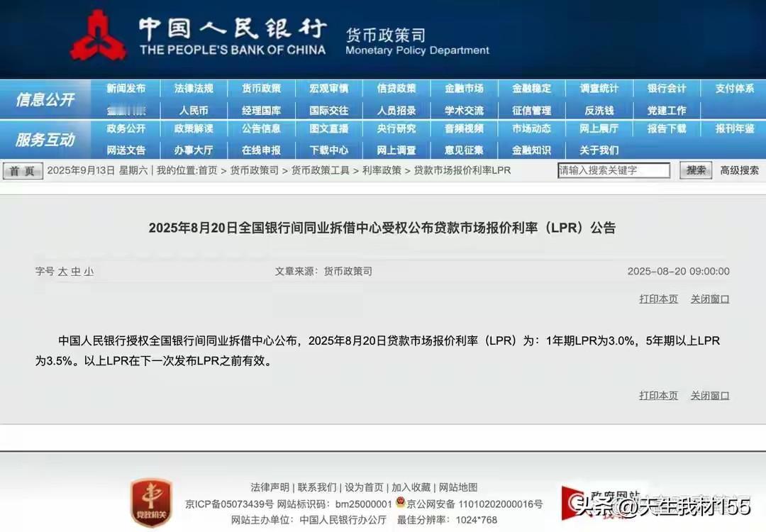Click the upper 打印本页 link under the timestamp

pos(658,299)
